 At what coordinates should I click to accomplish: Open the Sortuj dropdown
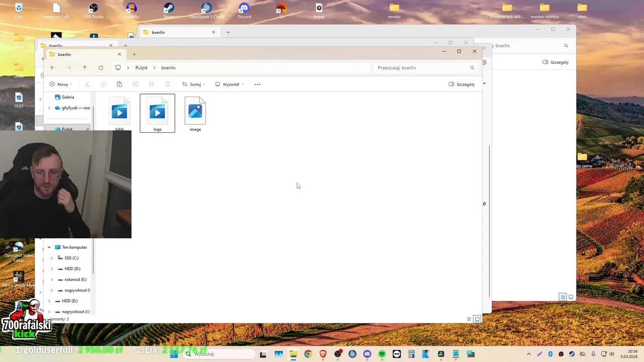pos(194,84)
